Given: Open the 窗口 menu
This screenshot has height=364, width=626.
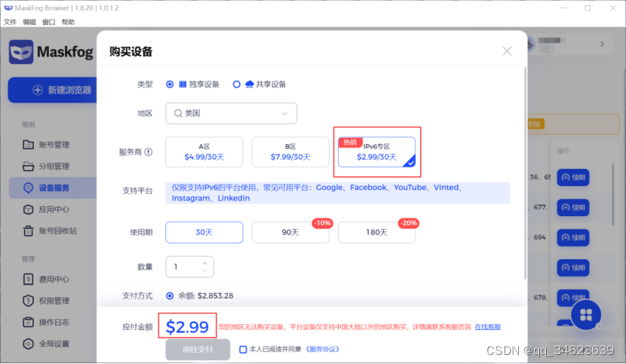Looking at the screenshot, I should point(49,22).
